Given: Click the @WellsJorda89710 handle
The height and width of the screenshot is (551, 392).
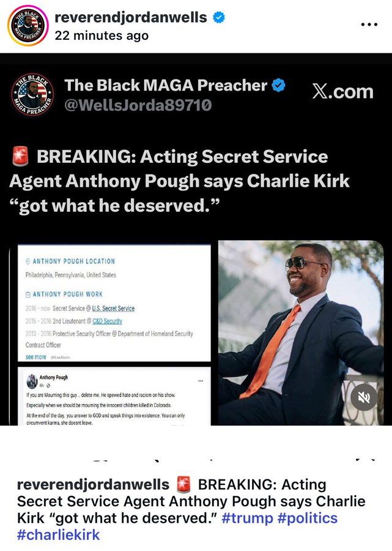Looking at the screenshot, I should pyautogui.click(x=138, y=105).
